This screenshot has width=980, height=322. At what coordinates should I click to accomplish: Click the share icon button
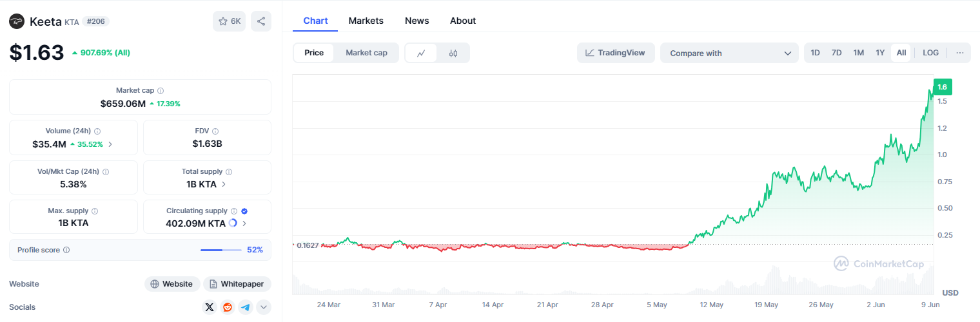click(x=261, y=21)
